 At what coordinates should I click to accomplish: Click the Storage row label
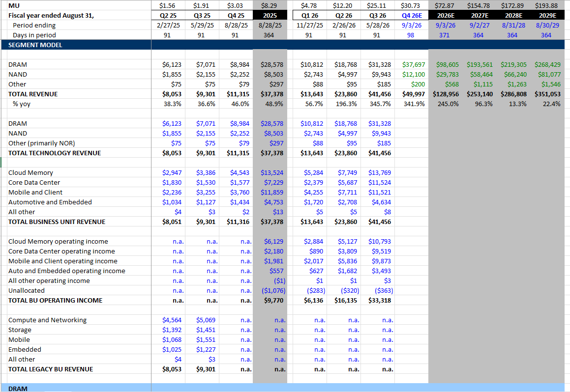pos(20,330)
